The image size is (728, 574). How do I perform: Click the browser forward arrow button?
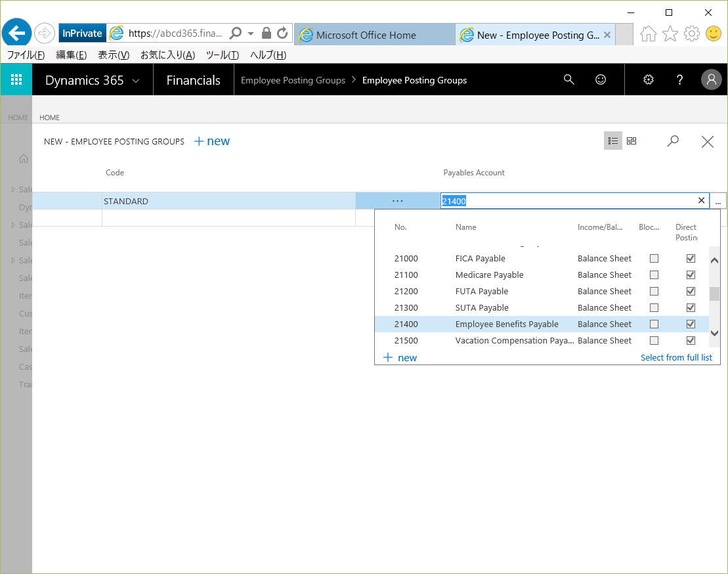point(44,33)
